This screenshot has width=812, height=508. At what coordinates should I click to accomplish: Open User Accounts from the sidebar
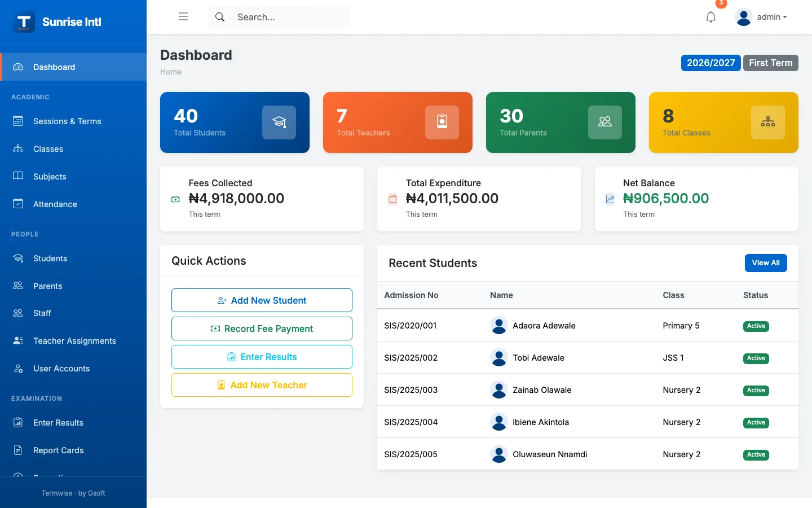pyautogui.click(x=73, y=369)
